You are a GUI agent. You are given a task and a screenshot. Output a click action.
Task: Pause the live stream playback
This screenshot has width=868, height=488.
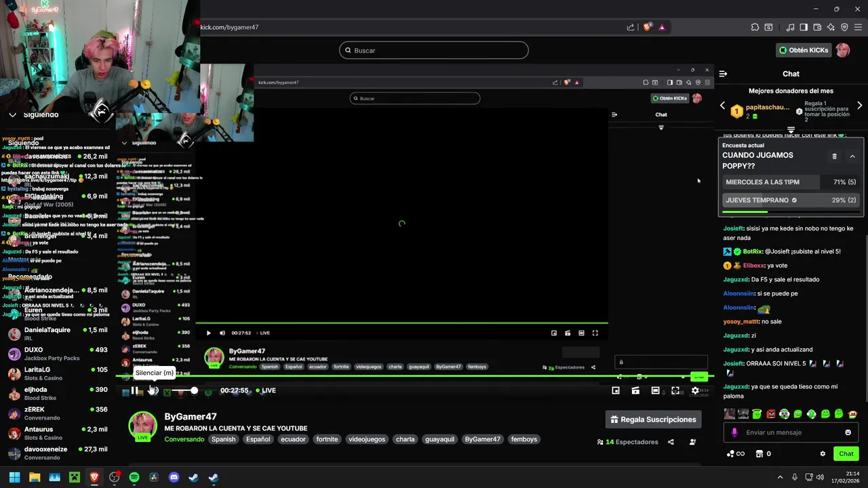(134, 390)
